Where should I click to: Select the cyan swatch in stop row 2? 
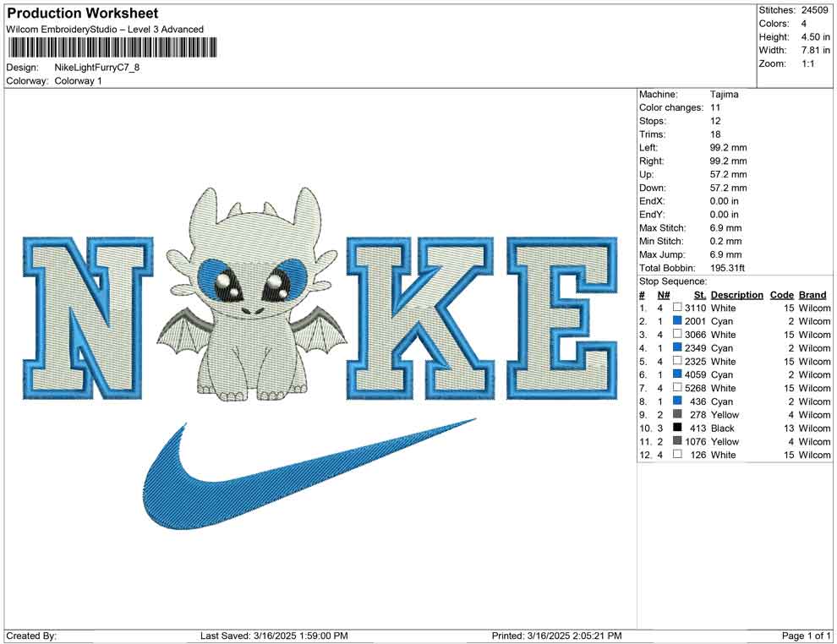click(x=677, y=320)
